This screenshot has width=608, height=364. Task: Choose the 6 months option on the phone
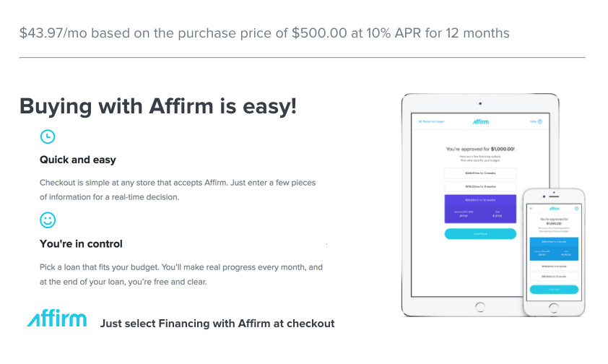[x=554, y=266]
